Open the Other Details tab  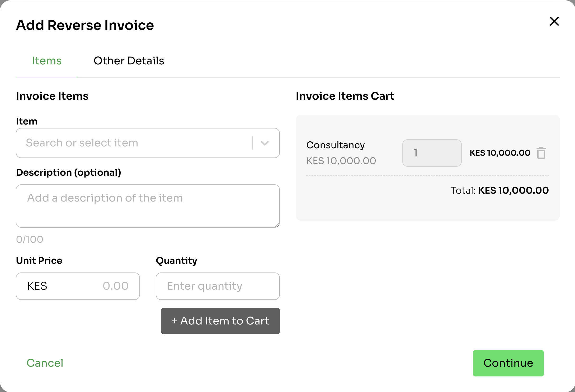point(129,61)
